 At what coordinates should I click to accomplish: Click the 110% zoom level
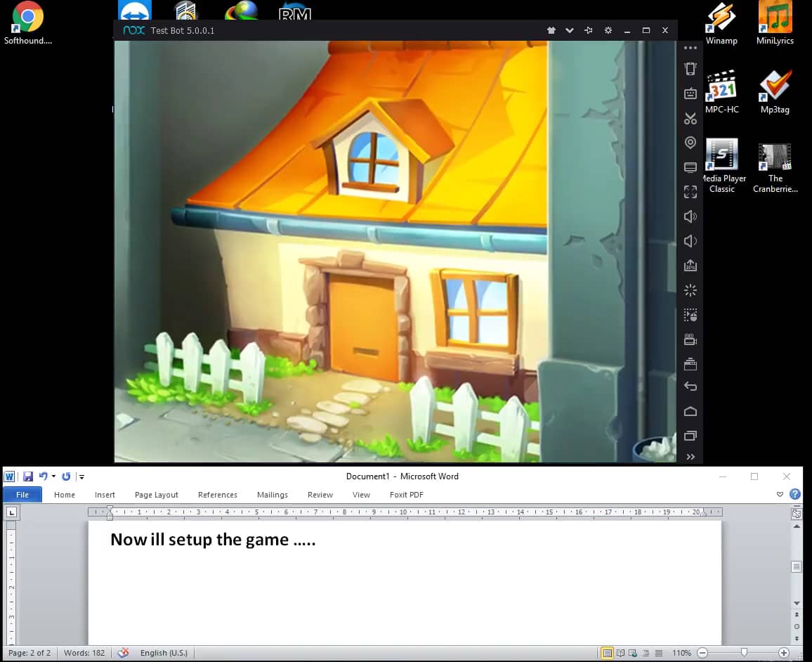pos(681,653)
